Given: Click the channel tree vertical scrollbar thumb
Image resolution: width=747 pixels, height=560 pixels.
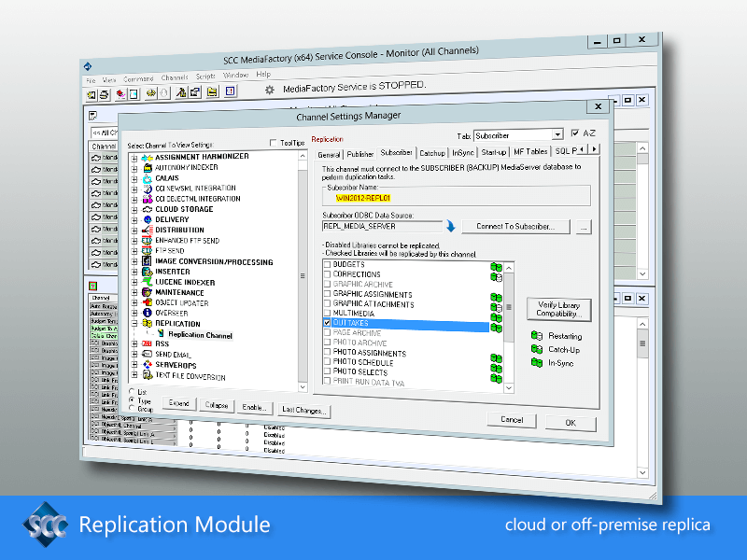Looking at the screenshot, I should [x=303, y=275].
